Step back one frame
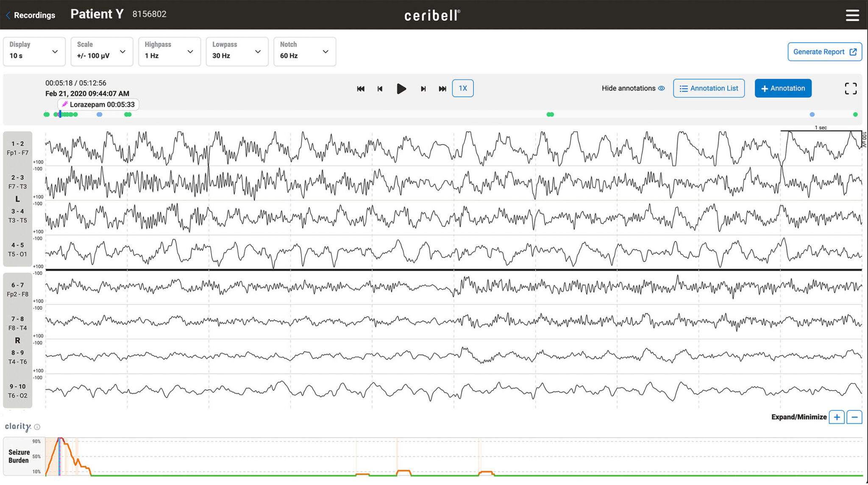This screenshot has width=868, height=485. 380,89
